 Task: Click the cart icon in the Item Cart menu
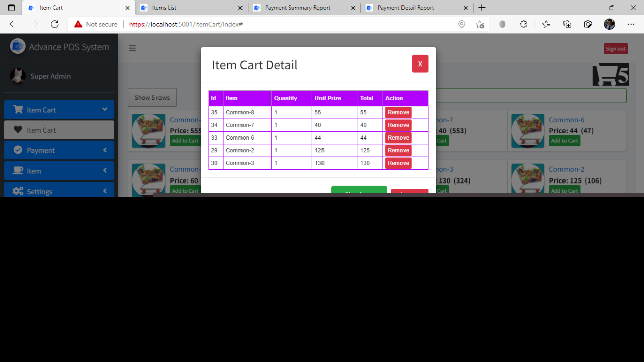coord(18,110)
